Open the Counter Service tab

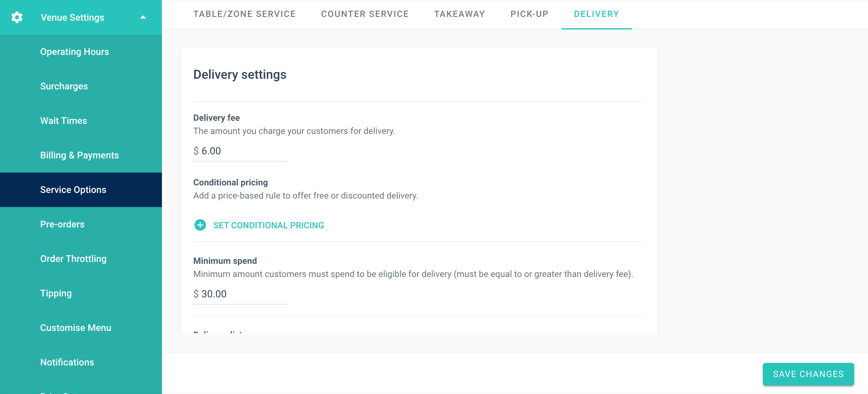(x=365, y=14)
